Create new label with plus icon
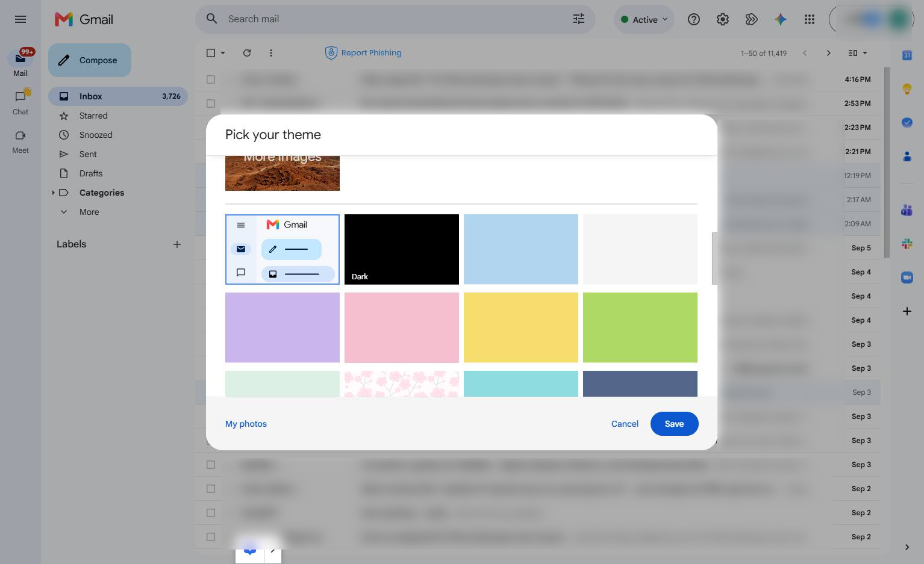This screenshot has width=924, height=564. [x=177, y=244]
